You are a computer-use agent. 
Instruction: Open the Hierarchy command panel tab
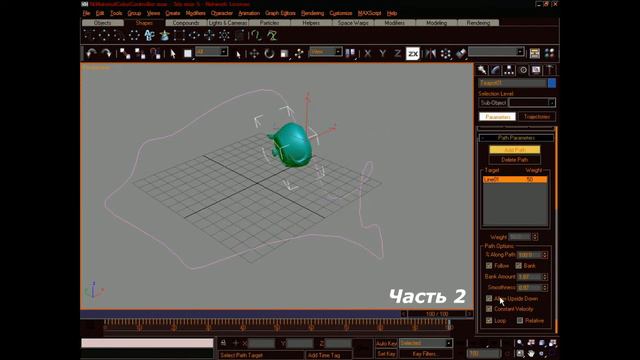(x=509, y=70)
